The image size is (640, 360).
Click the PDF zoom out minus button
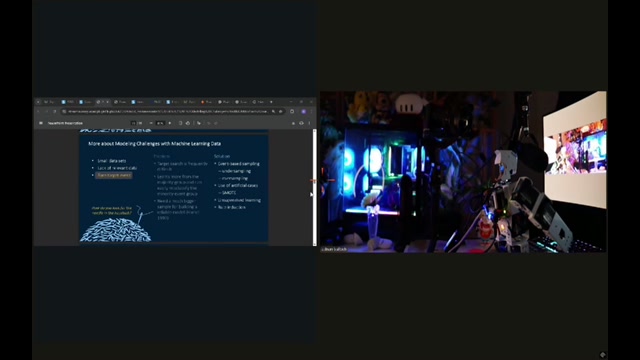coord(151,123)
